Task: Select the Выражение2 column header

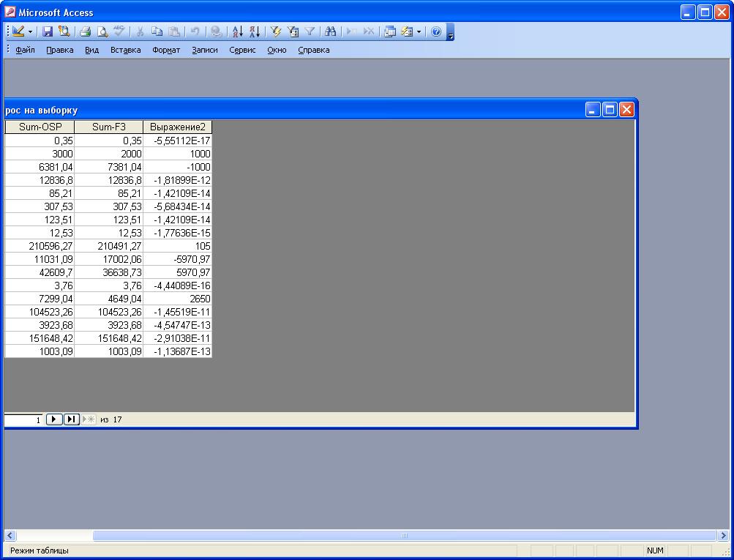Action: (x=177, y=127)
